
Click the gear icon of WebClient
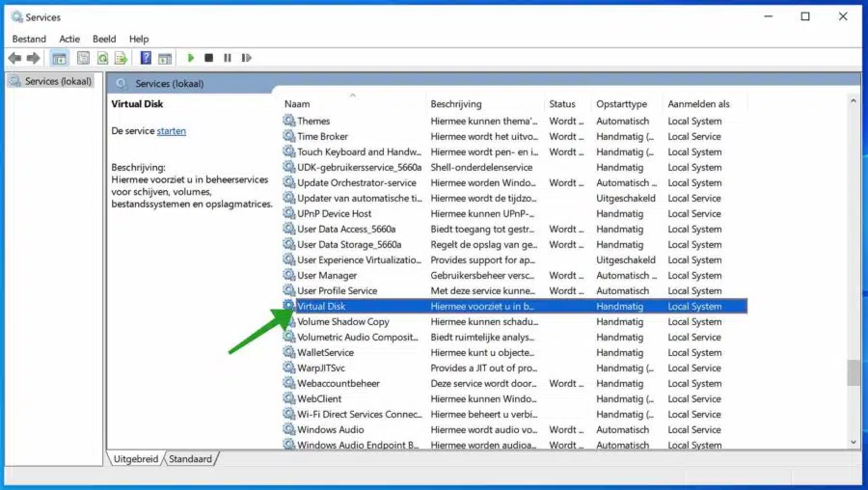[289, 398]
